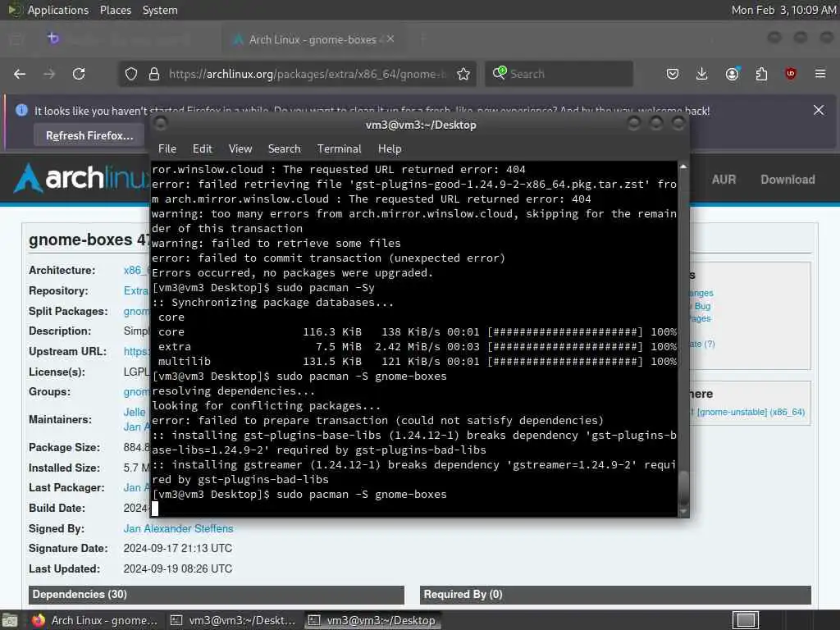840x630 pixels.
Task: Click the Download link in Arch navbar
Action: click(787, 180)
